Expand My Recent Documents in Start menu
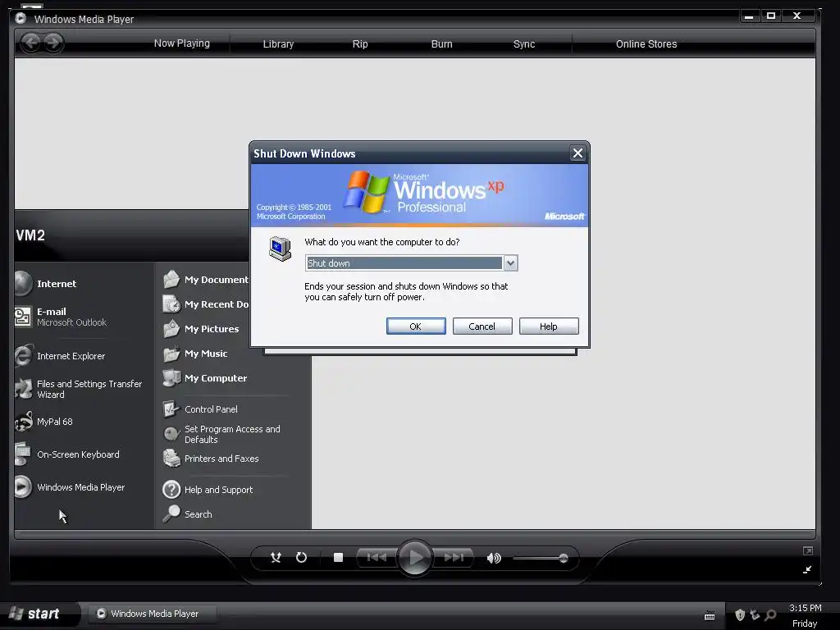The width and height of the screenshot is (840, 630). click(206, 304)
